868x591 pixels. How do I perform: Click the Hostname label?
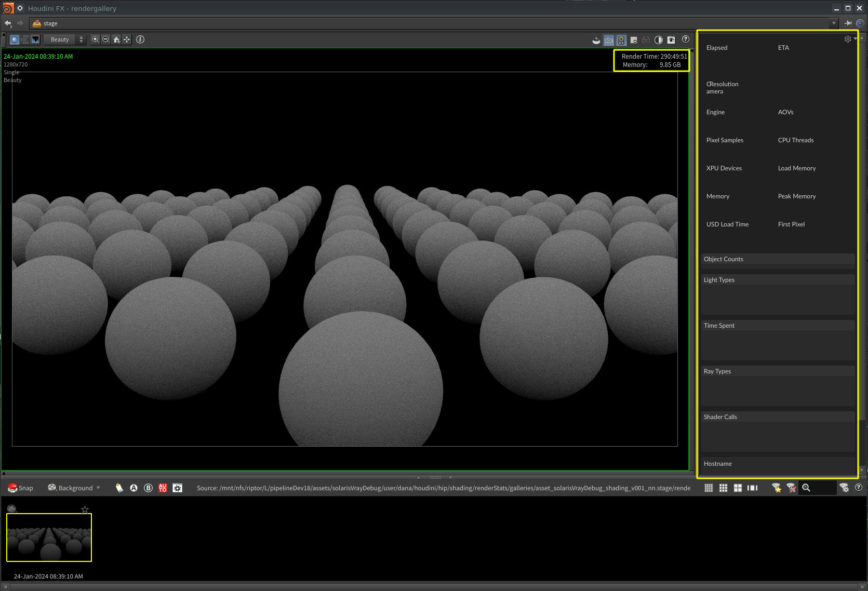pyautogui.click(x=717, y=464)
